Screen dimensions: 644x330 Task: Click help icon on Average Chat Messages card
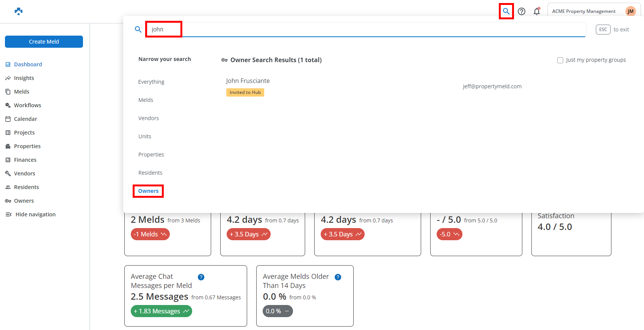201,277
